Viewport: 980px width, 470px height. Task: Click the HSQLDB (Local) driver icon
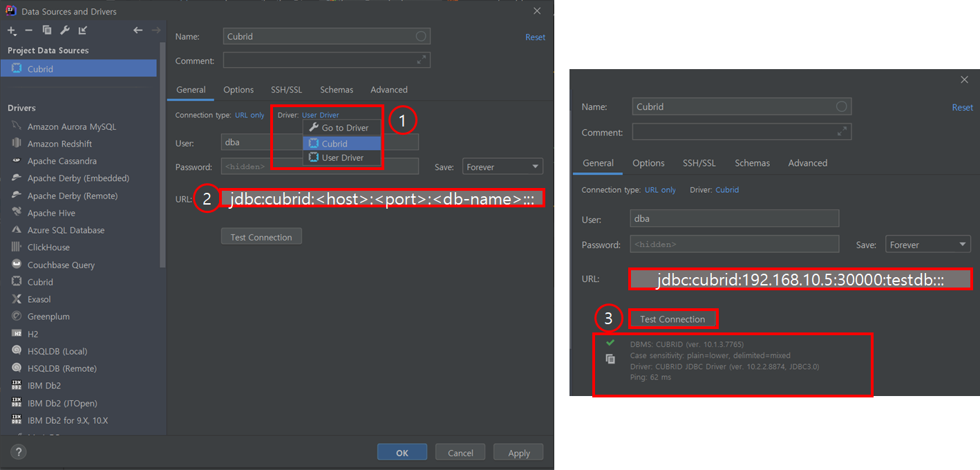pos(17,351)
